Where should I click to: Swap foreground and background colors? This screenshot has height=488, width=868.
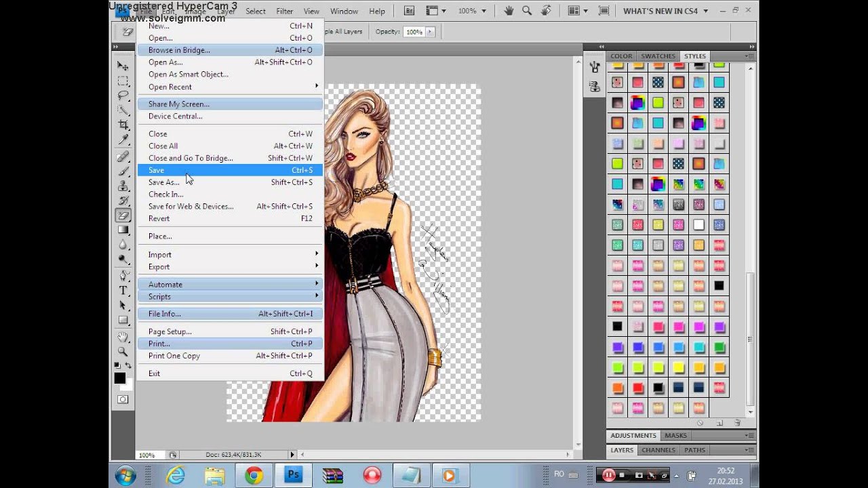tap(128, 366)
